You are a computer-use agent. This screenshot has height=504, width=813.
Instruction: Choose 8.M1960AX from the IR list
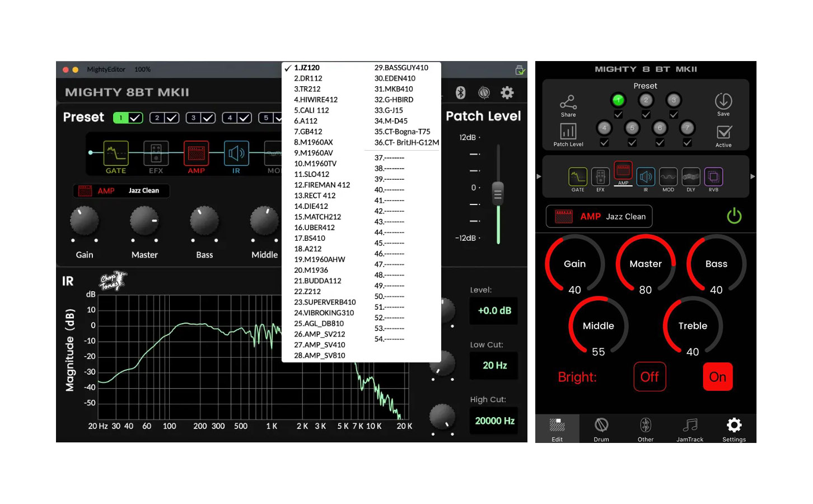(x=314, y=142)
